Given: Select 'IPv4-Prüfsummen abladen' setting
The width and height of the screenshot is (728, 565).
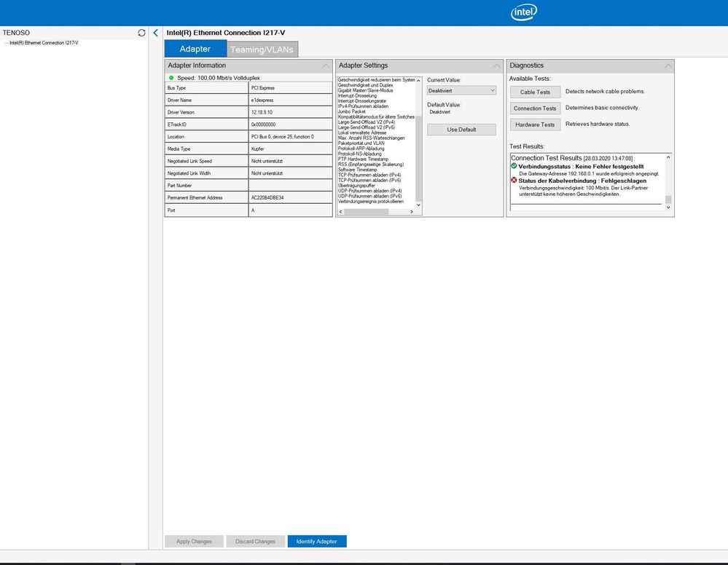Looking at the screenshot, I should point(363,106).
